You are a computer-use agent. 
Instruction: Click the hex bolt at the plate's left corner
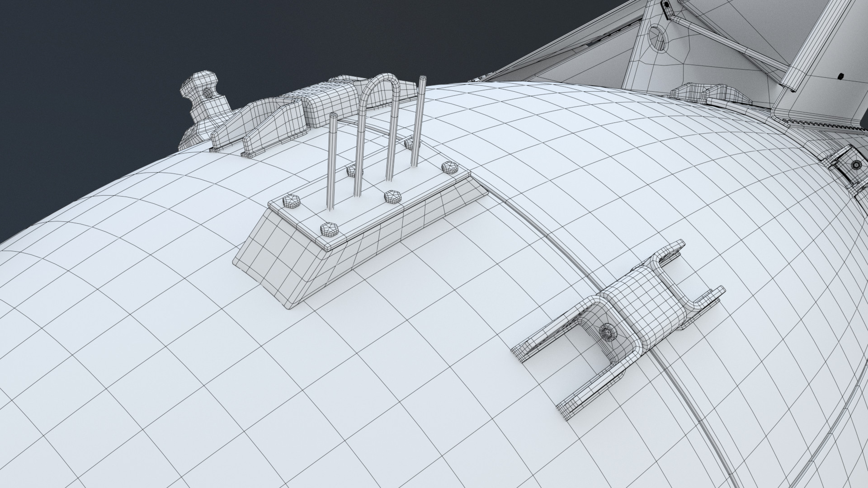pyautogui.click(x=291, y=201)
